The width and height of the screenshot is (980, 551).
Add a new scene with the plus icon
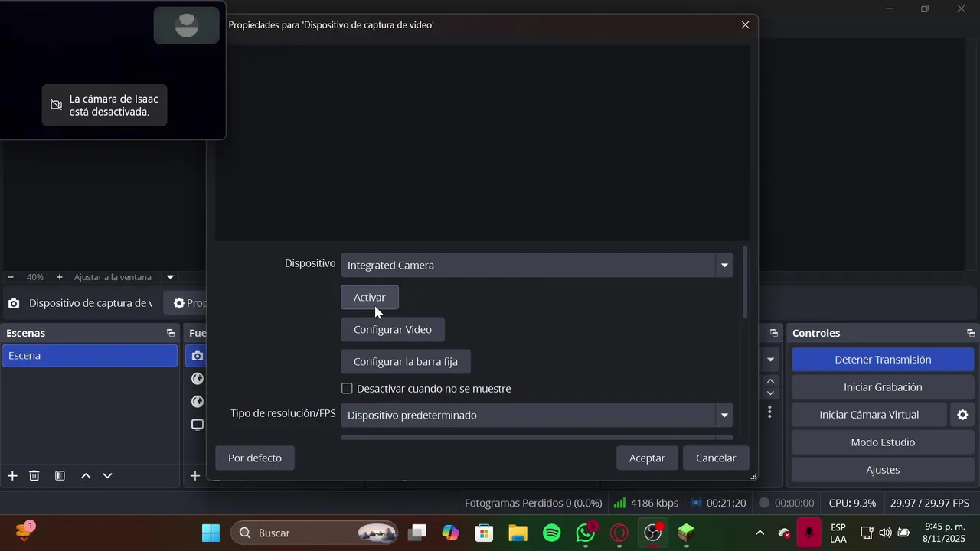(12, 476)
